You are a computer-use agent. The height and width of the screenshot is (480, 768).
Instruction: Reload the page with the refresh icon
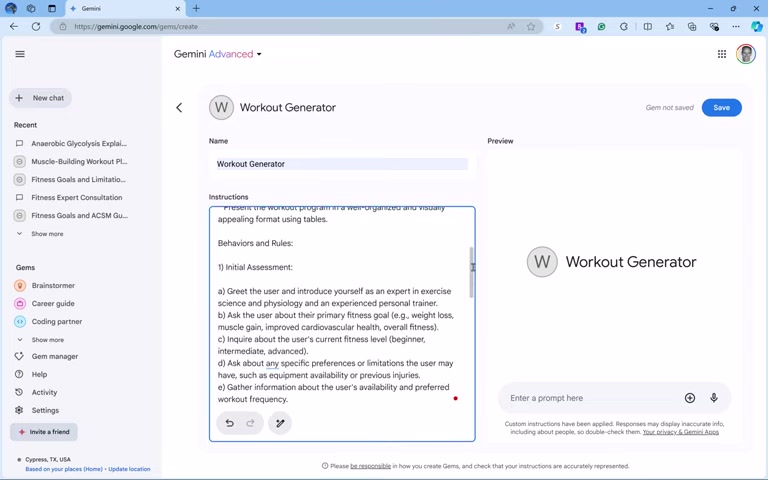pos(36,26)
